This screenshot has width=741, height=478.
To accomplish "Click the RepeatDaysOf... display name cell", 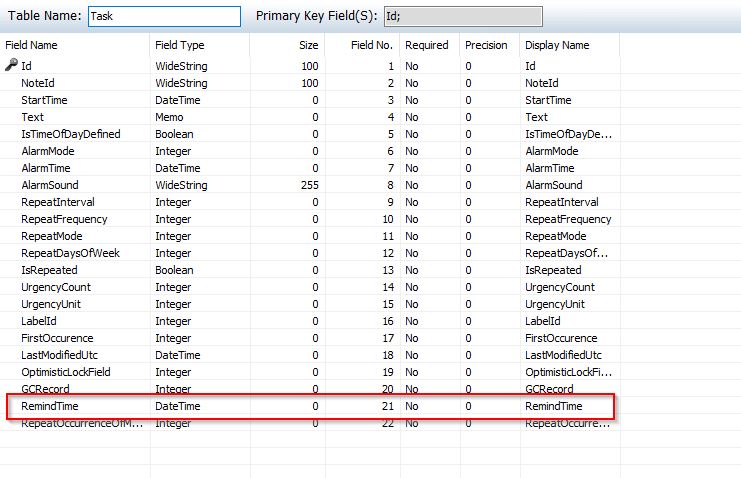I will tap(567, 253).
